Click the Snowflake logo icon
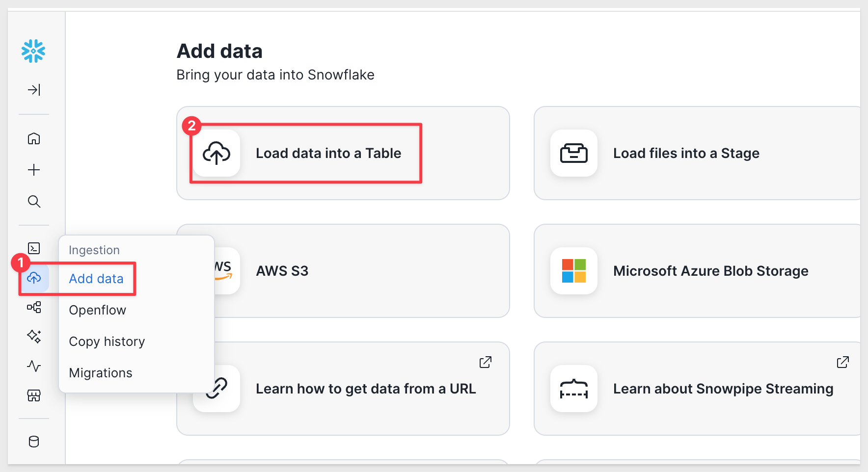Screen dimensions: 868x472 [33, 51]
